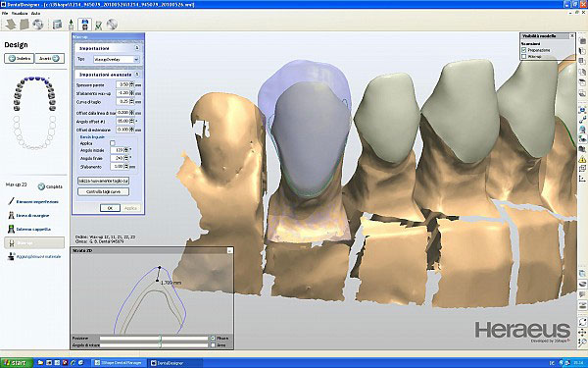Viewport: 588px width, 368px height.
Task: Toggle checkbox beside the Posizione slider
Action: 213,338
